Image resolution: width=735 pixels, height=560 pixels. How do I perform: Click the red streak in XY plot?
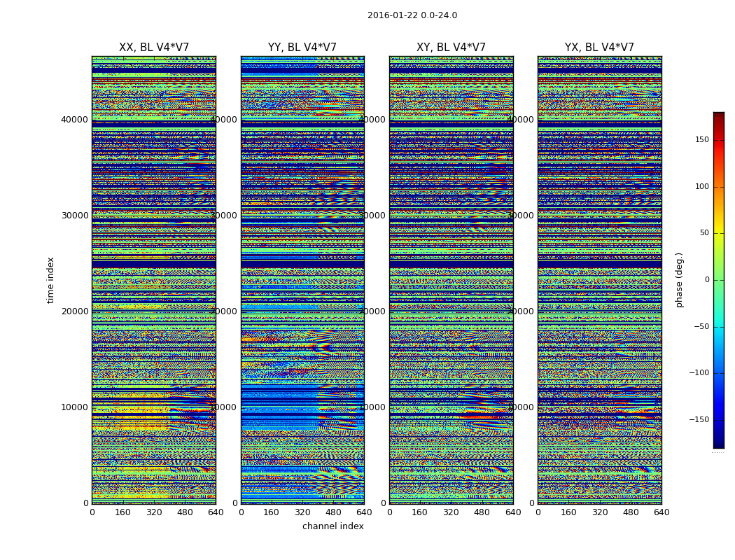pyautogui.click(x=483, y=416)
